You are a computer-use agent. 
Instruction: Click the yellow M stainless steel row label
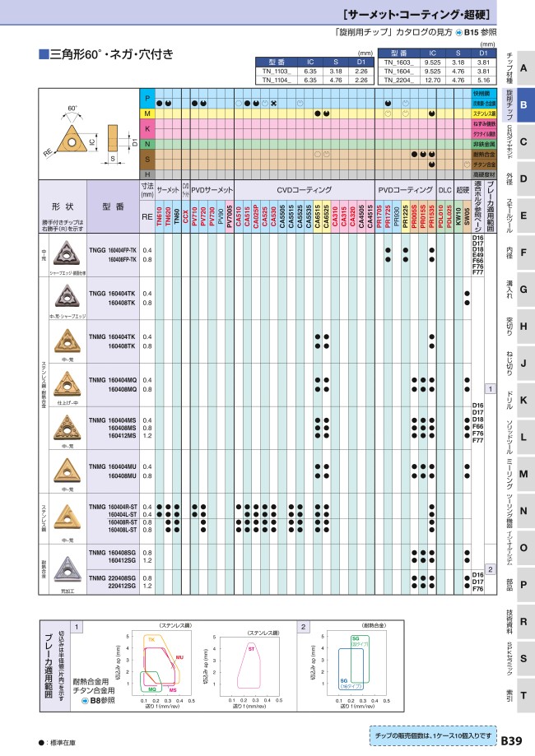pyautogui.click(x=147, y=113)
